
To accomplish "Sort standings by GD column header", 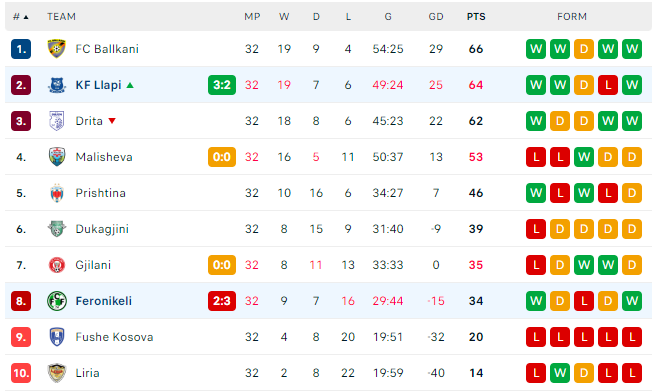I will coord(436,17).
